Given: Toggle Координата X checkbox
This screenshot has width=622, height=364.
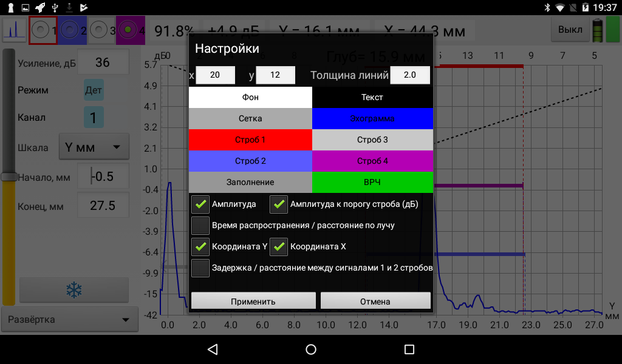Looking at the screenshot, I should click(278, 246).
